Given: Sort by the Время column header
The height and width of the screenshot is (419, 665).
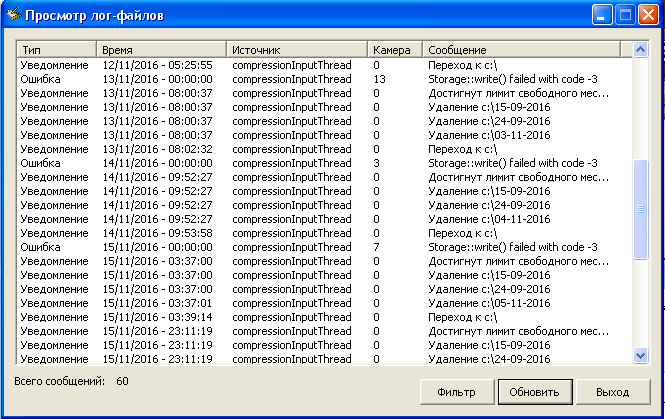Looking at the screenshot, I should (x=160, y=49).
